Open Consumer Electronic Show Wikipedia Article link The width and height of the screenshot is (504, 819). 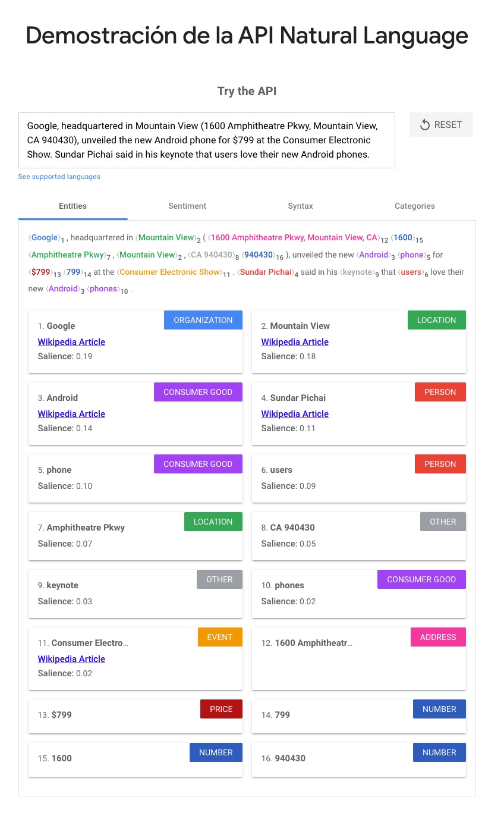coord(71,659)
